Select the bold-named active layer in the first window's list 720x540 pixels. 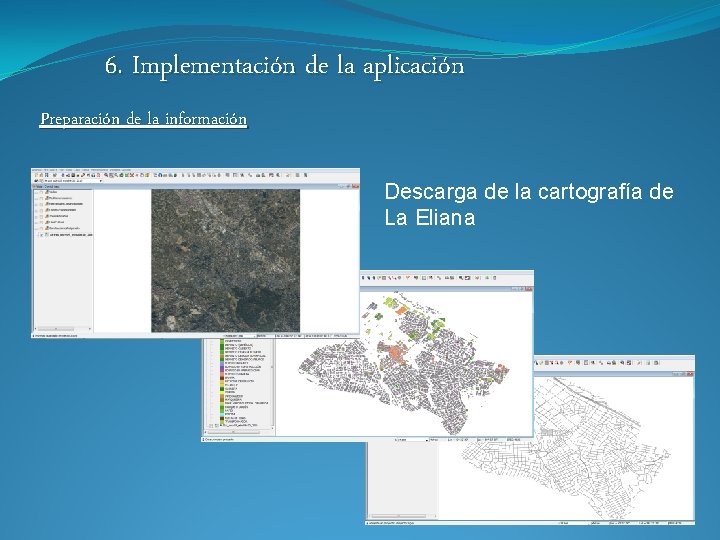tap(71, 235)
